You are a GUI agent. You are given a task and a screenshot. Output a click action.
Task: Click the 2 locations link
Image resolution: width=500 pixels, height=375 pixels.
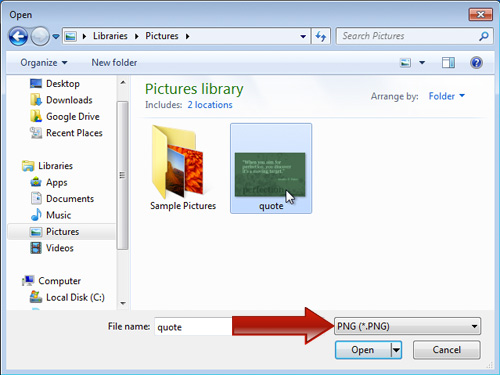tap(210, 105)
